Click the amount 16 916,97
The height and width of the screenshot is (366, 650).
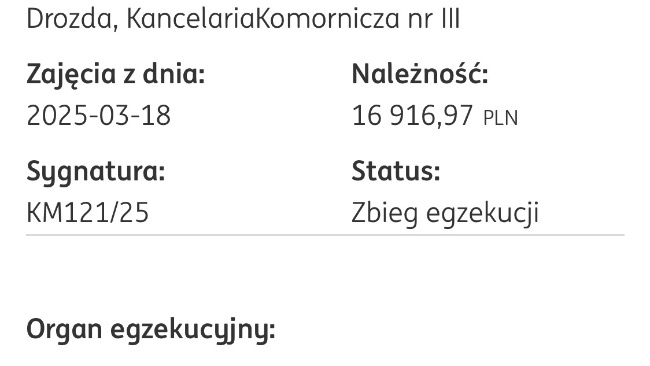click(x=412, y=116)
